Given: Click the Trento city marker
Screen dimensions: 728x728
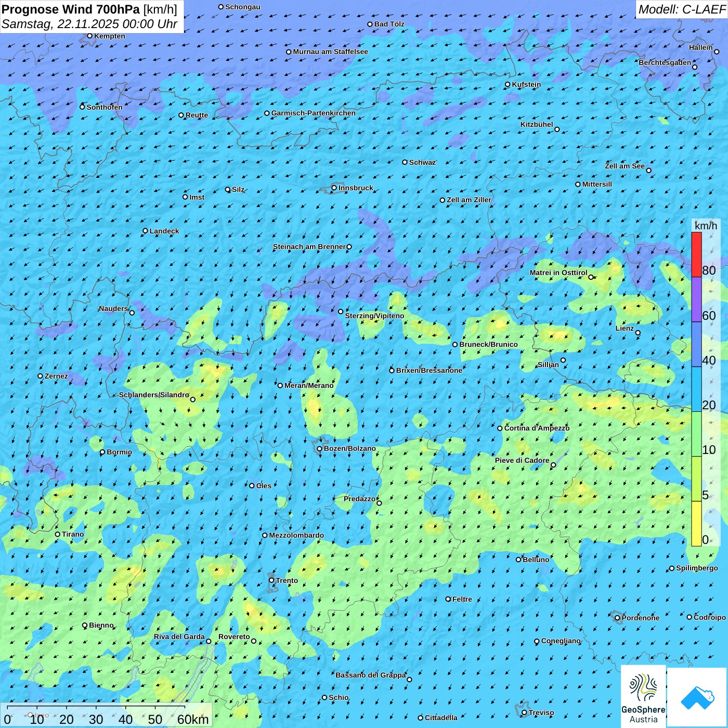Looking at the screenshot, I should pyautogui.click(x=271, y=580).
